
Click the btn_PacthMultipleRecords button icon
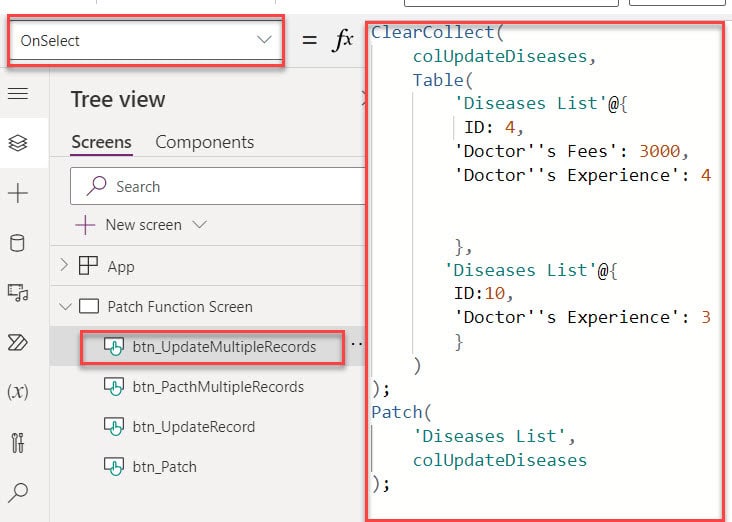[114, 387]
